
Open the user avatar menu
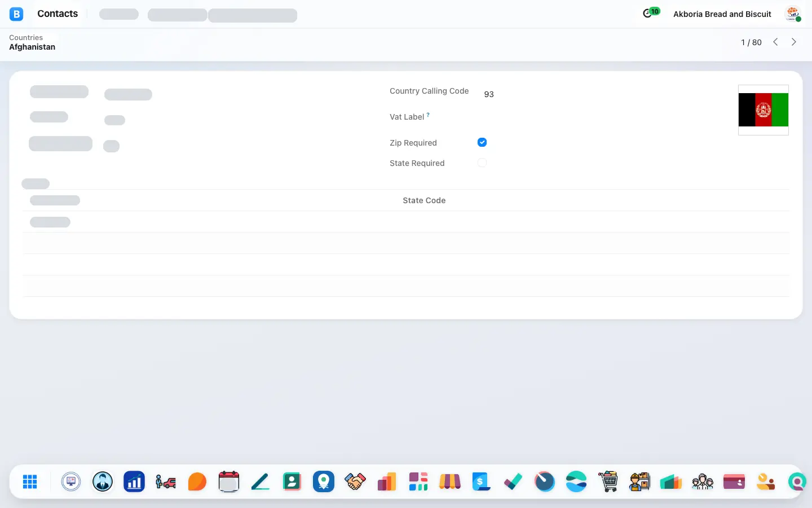[793, 14]
